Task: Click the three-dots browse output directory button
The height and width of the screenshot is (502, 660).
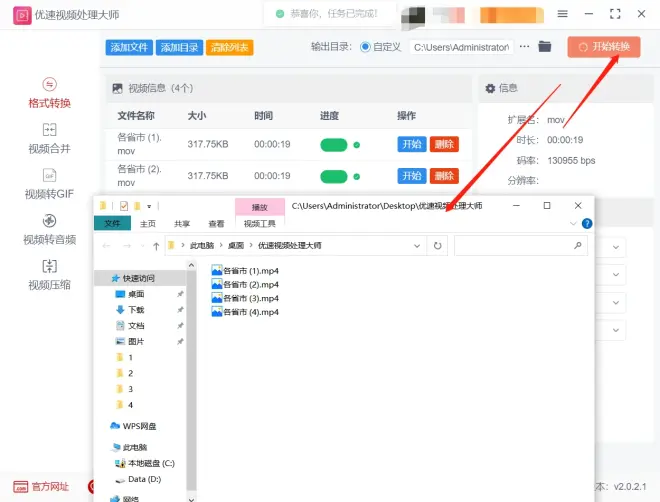Action: point(524,46)
